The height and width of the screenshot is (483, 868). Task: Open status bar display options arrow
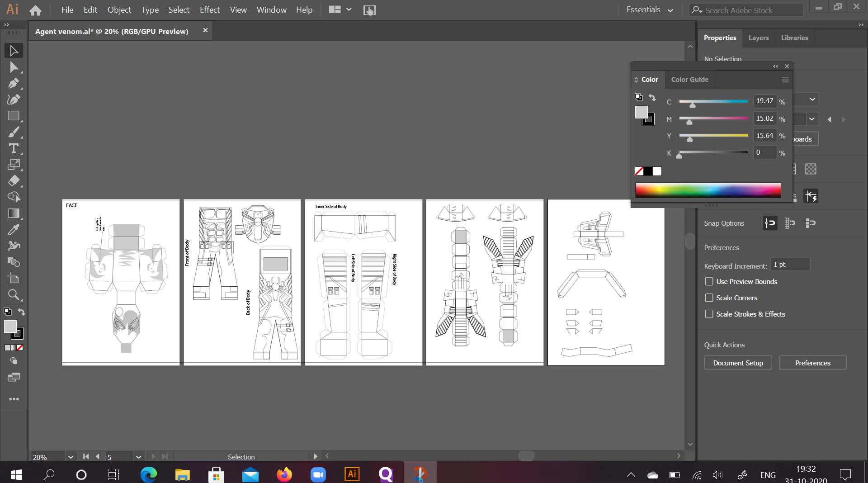point(316,457)
